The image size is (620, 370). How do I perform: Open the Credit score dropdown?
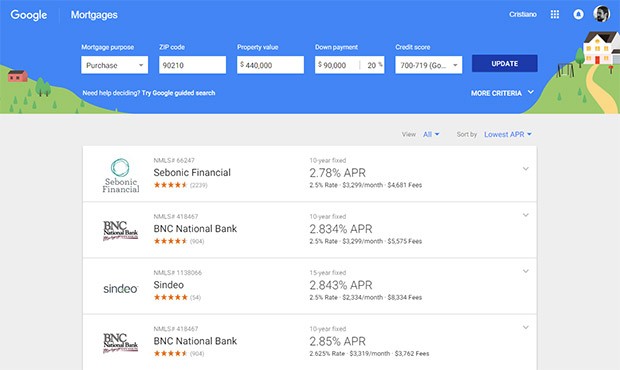[429, 65]
